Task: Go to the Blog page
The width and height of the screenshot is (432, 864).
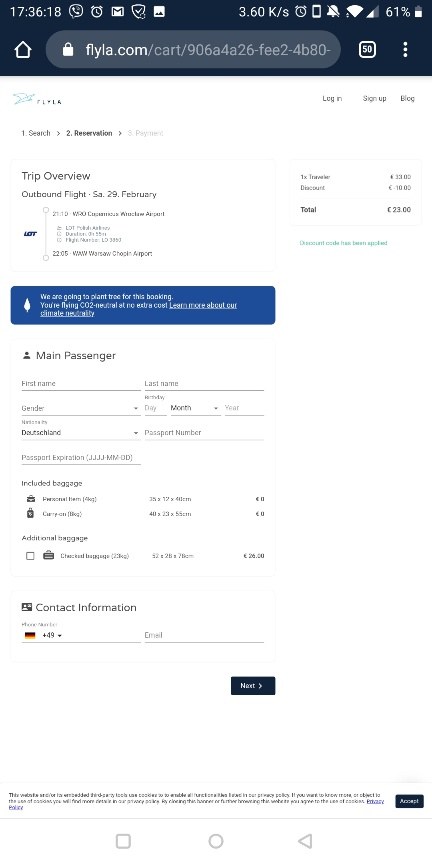Action: [407, 99]
